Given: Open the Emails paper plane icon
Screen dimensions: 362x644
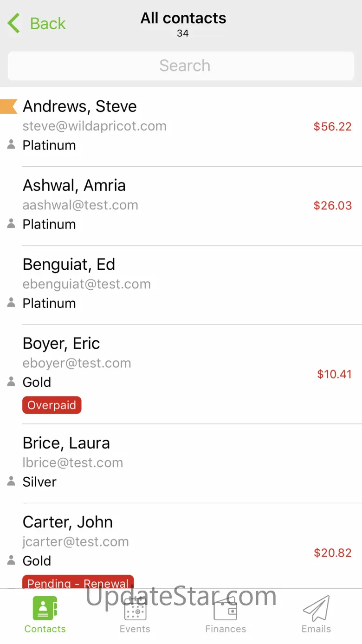Looking at the screenshot, I should (316, 608).
